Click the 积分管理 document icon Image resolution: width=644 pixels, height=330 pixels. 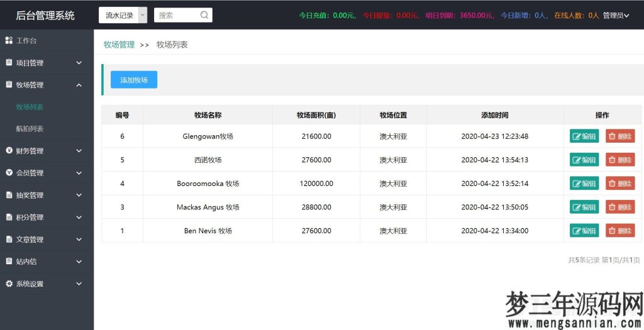point(9,217)
